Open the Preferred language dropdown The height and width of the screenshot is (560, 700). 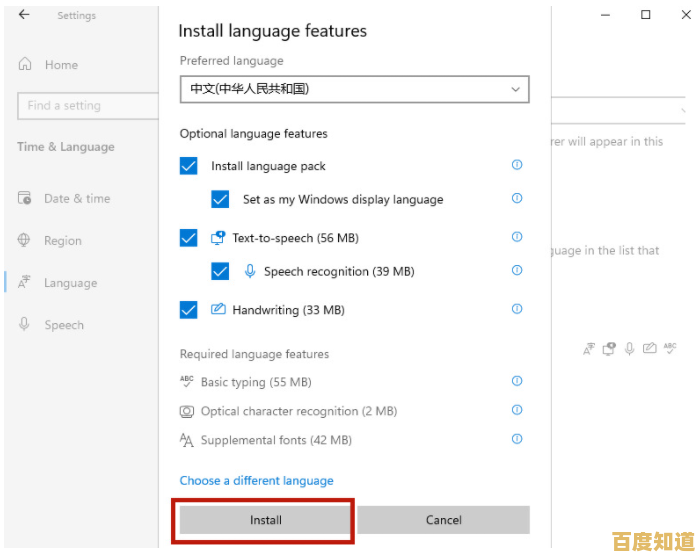point(354,89)
